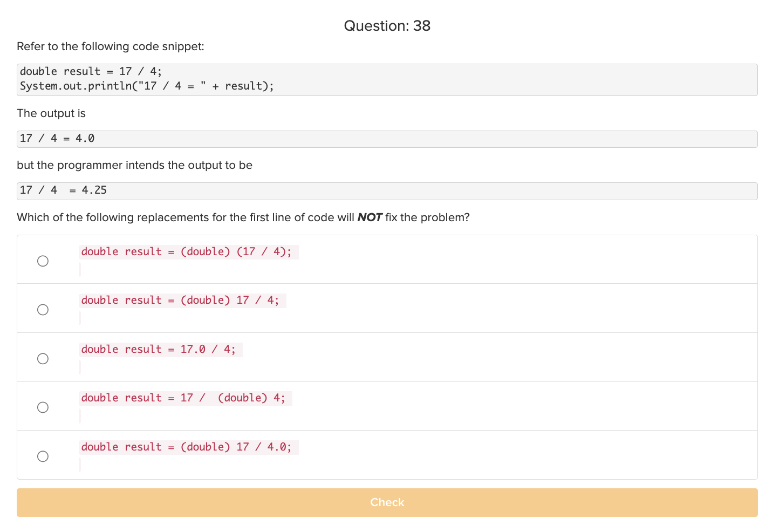Click the code text 17.0 / 4;
766x532 pixels.
pyautogui.click(x=160, y=349)
